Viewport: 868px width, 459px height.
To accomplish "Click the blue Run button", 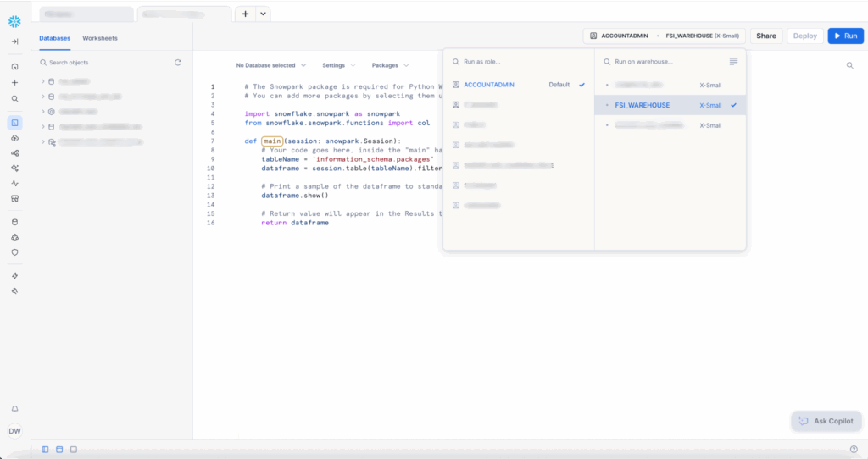I will point(845,36).
